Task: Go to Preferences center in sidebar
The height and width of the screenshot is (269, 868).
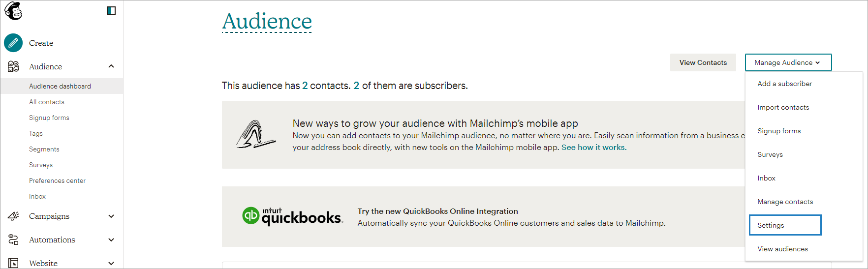Action: point(57,180)
